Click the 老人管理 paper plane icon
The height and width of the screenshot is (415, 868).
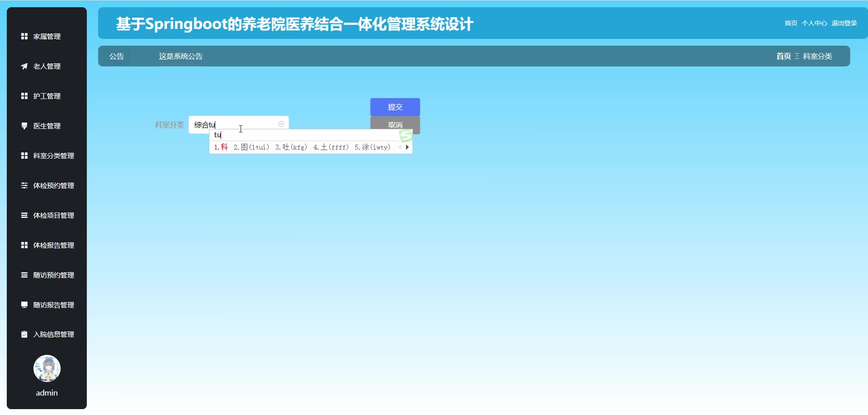pyautogui.click(x=24, y=66)
